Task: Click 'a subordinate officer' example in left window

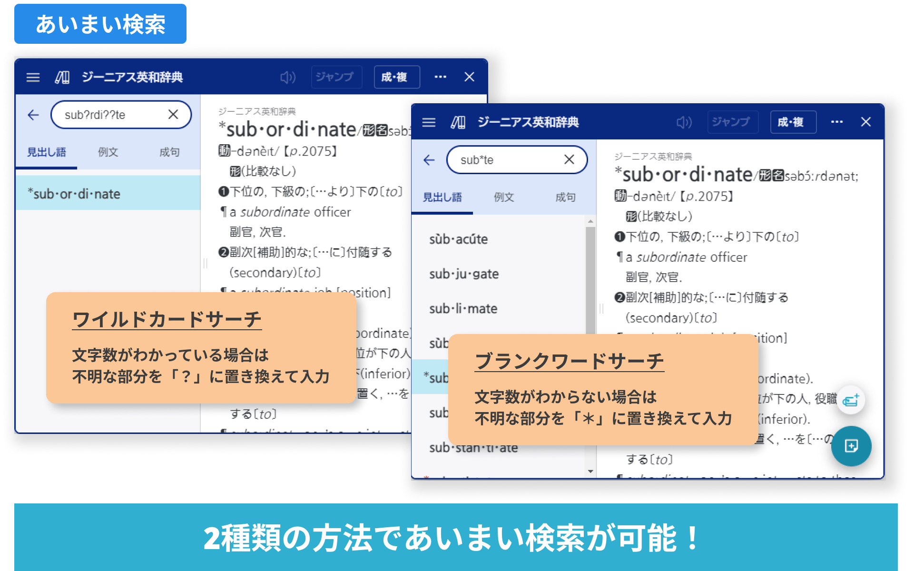Action: 290,212
